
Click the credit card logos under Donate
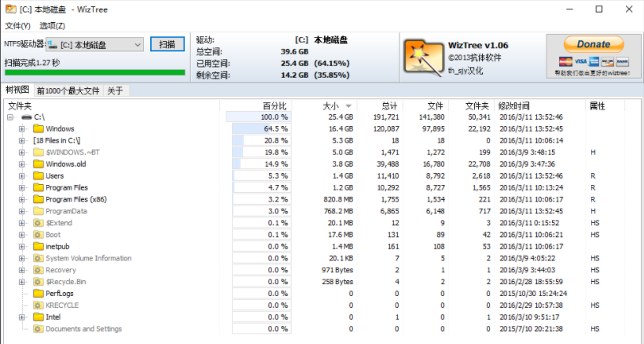pos(594,61)
